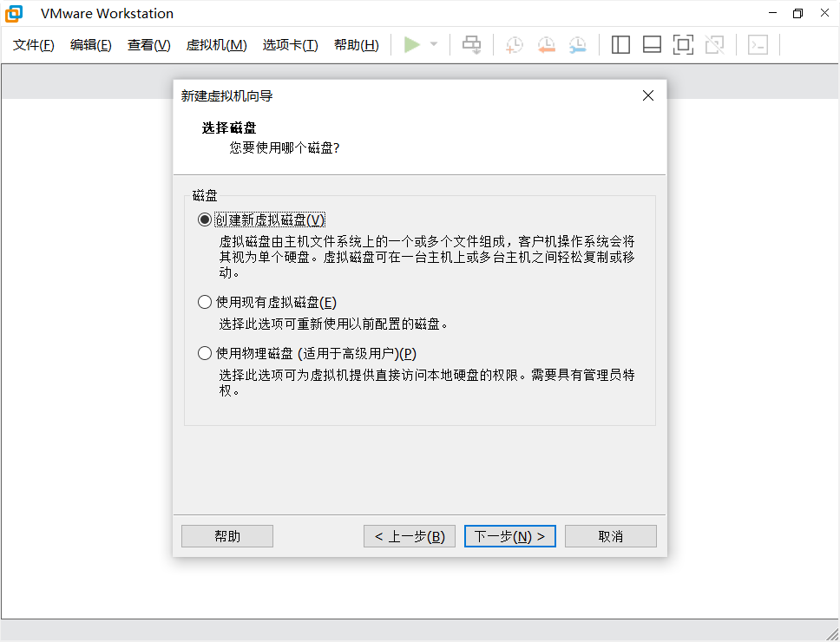Close the 新建虚拟机向导 dialog
The image size is (840, 642).
point(648,95)
